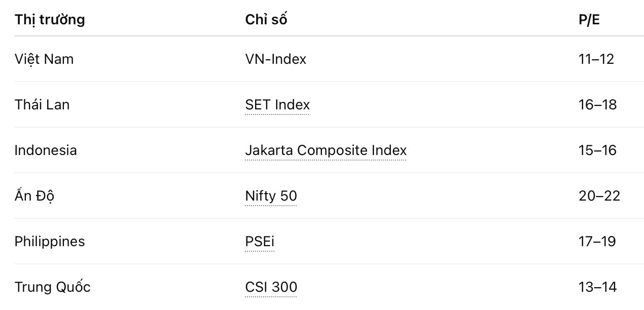Open the Jakarta Composite Index link
Image resolution: width=644 pixels, height=310 pixels.
click(x=326, y=150)
